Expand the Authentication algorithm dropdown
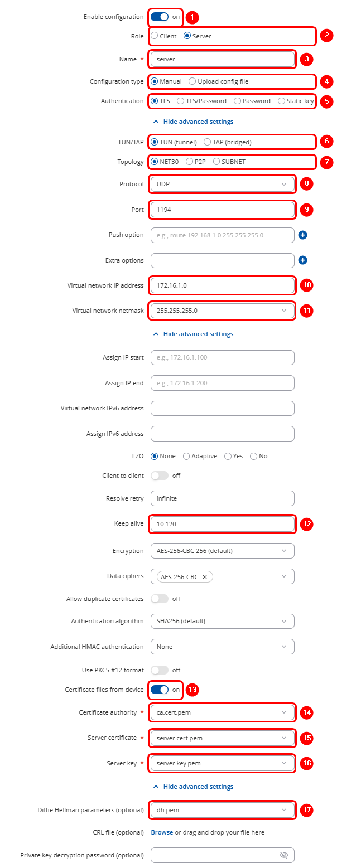The image size is (361, 868). [222, 621]
